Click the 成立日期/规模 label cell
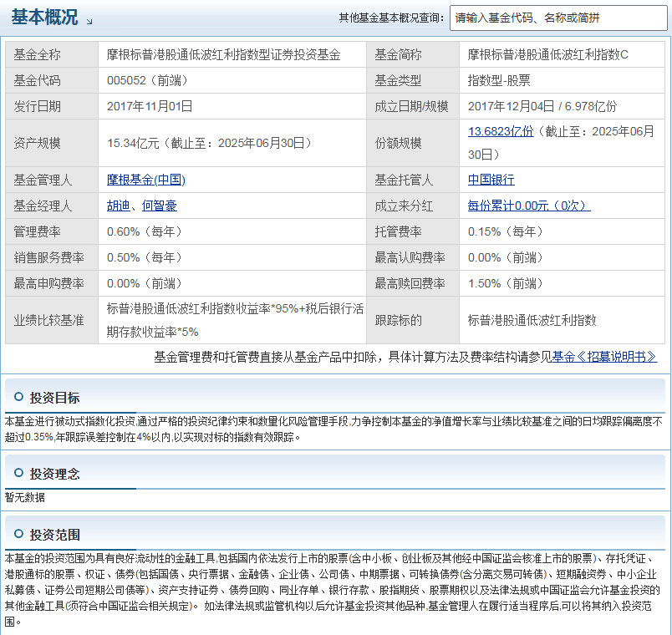This screenshot has height=635, width=672. click(x=413, y=106)
